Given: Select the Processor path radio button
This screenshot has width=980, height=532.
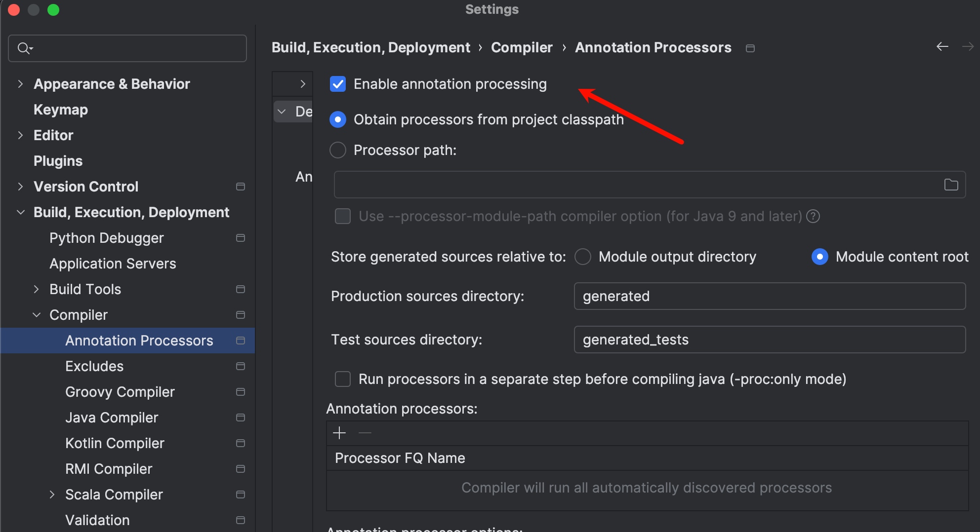Looking at the screenshot, I should (x=338, y=150).
